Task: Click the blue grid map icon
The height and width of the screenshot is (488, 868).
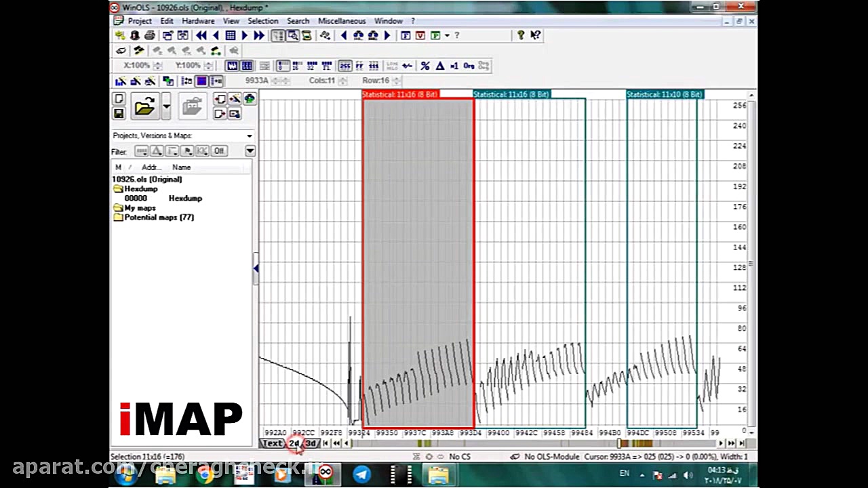Action: pos(231,35)
